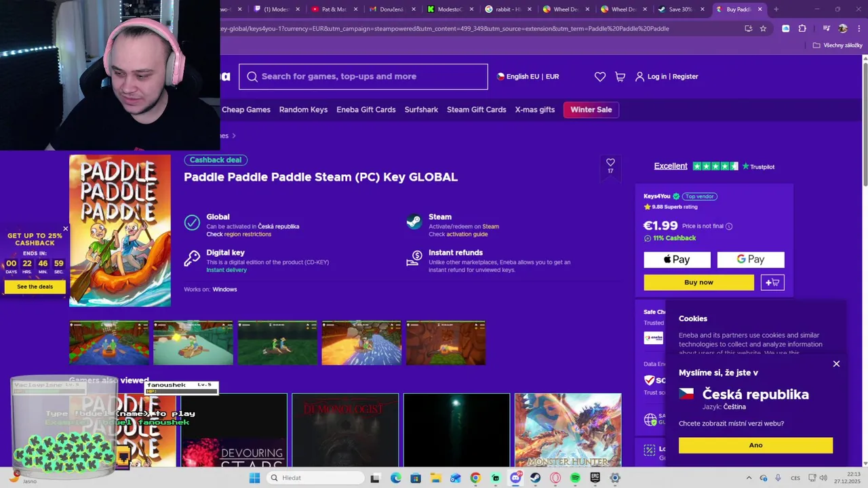Viewport: 868px width, 488px height.
Task: Open the activation guide link
Action: coord(467,235)
